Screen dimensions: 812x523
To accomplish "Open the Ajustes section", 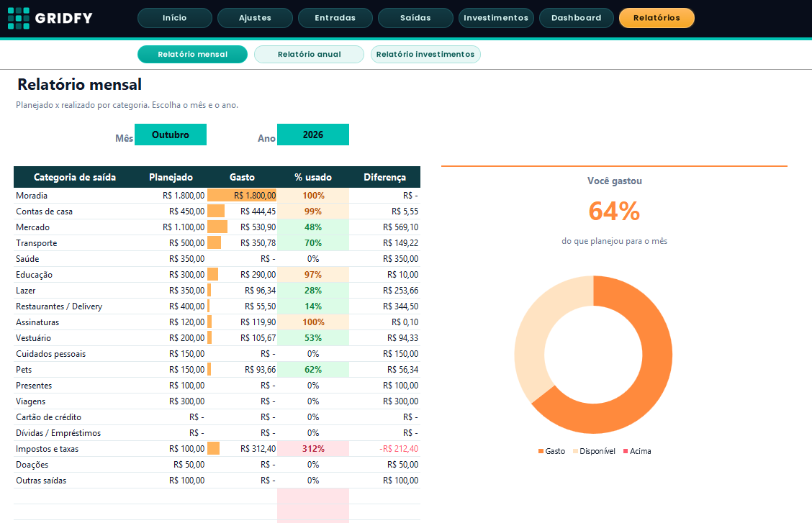I will pyautogui.click(x=255, y=17).
